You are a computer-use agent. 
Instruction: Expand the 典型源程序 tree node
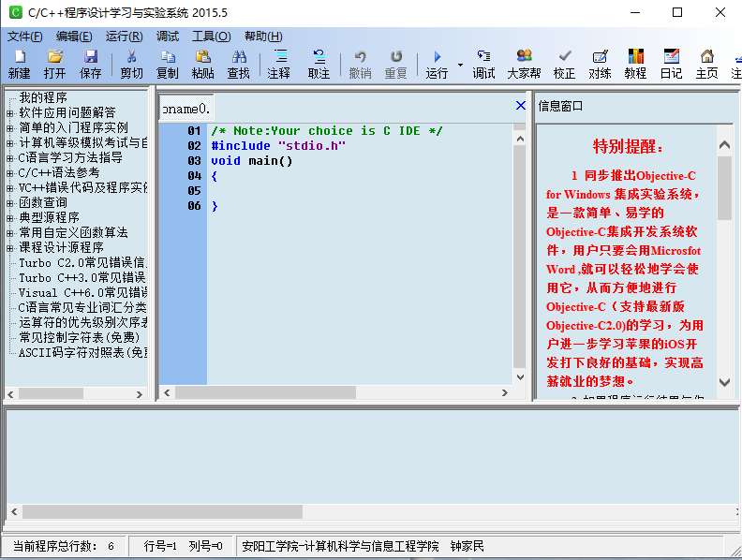click(x=10, y=217)
